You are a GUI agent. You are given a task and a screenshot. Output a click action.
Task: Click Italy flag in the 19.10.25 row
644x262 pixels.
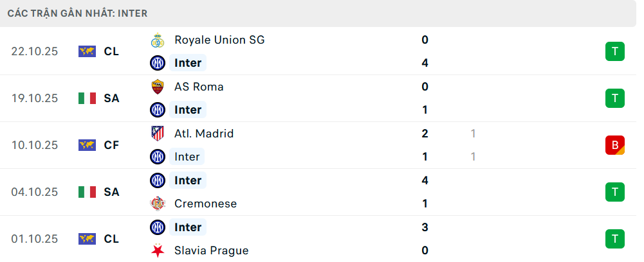(87, 98)
